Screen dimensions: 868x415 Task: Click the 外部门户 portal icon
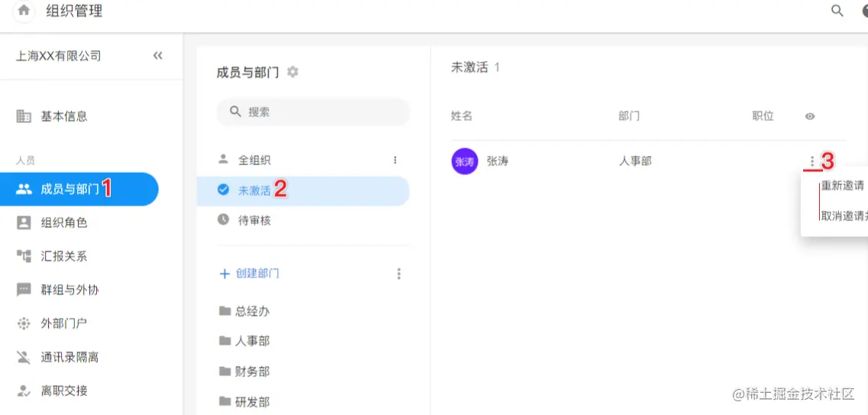coord(24,323)
